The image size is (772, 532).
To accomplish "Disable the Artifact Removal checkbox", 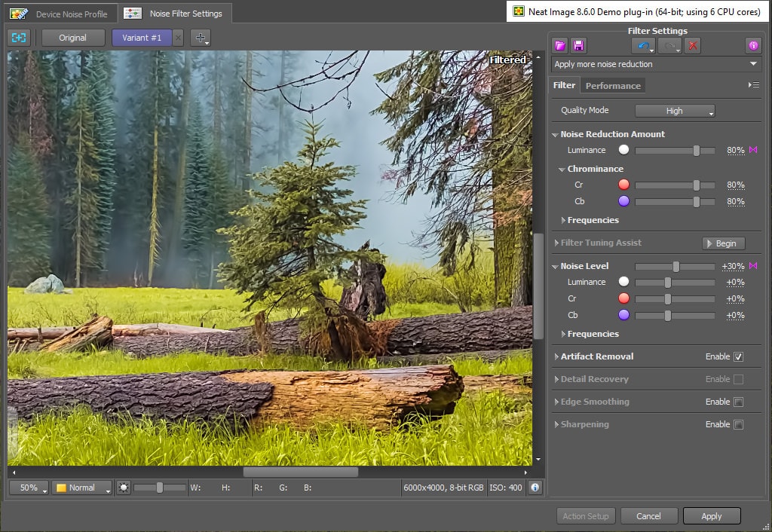I will (738, 356).
